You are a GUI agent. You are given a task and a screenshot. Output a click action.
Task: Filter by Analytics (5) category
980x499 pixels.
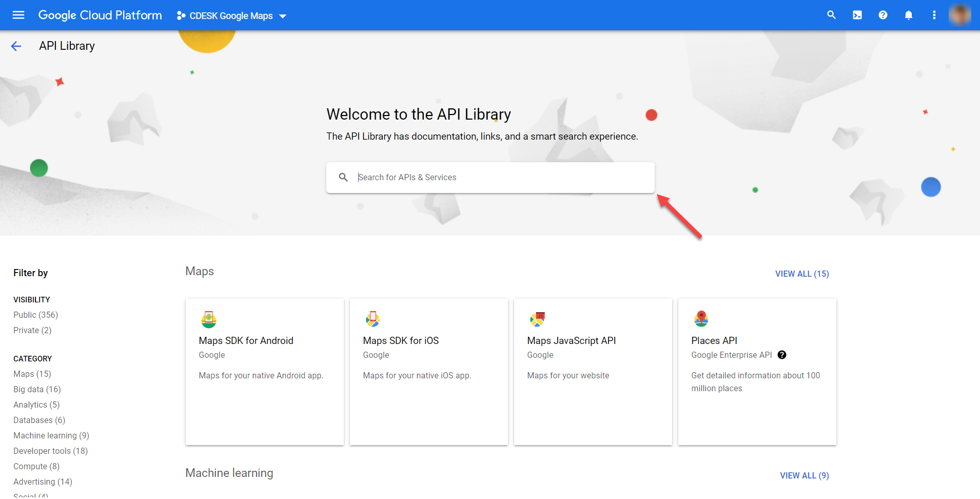coord(36,405)
